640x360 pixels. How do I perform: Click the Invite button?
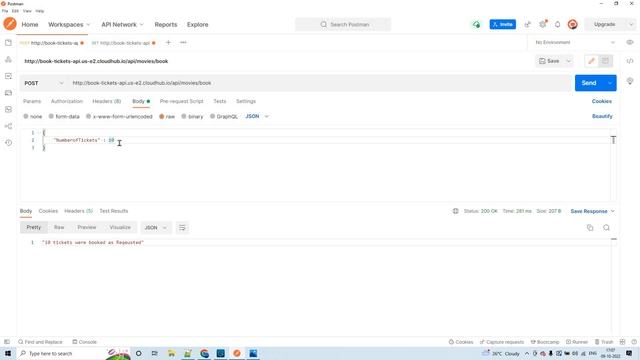(502, 24)
